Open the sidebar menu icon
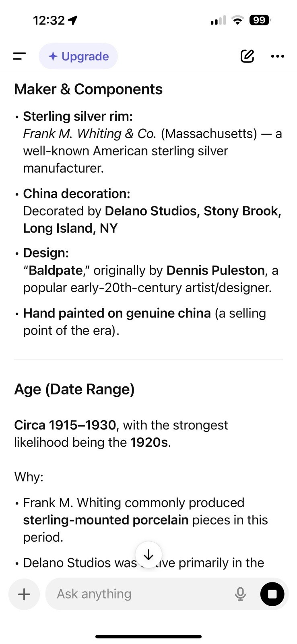Image resolution: width=297 pixels, height=644 pixels. point(19,56)
